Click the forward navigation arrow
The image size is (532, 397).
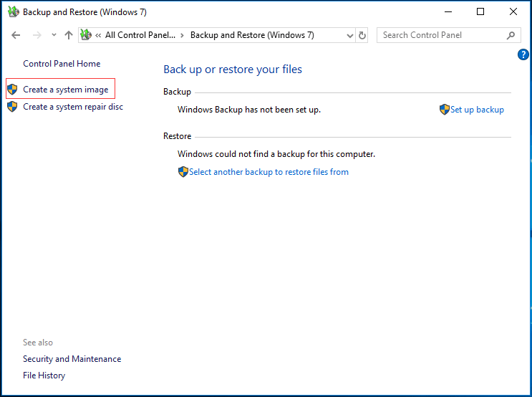37,35
